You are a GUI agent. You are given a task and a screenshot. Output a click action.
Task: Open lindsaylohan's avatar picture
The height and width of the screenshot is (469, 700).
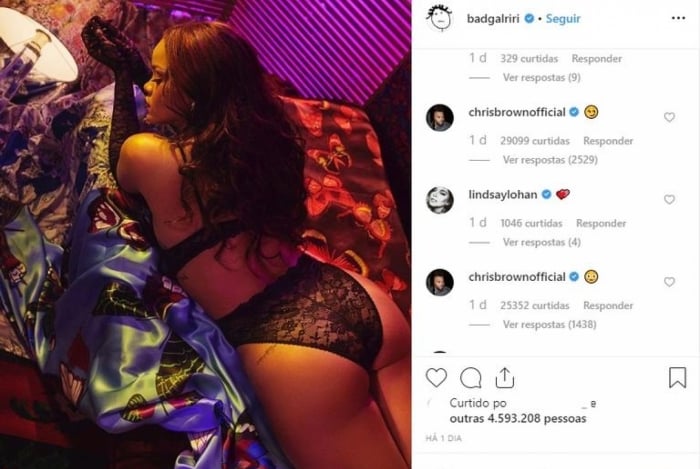pos(440,199)
